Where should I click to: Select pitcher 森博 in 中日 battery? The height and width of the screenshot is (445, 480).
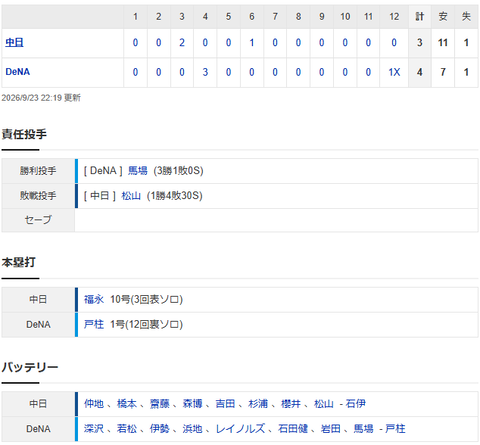click(192, 404)
